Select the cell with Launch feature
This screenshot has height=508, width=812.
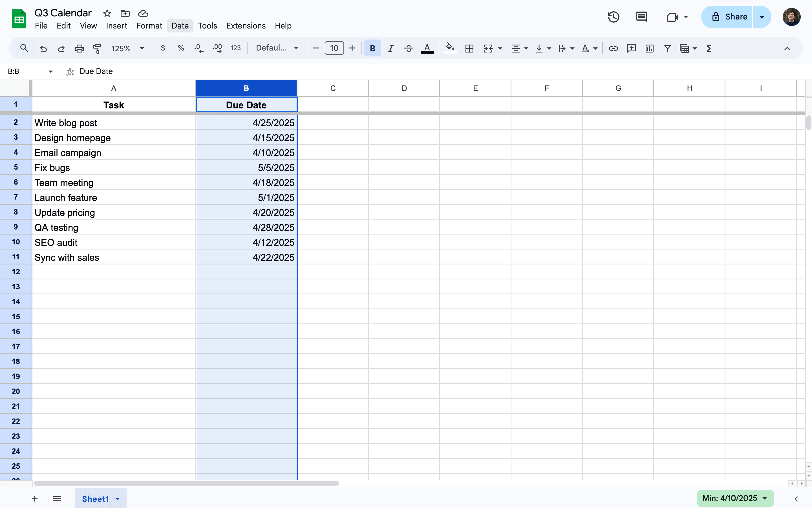(x=114, y=198)
